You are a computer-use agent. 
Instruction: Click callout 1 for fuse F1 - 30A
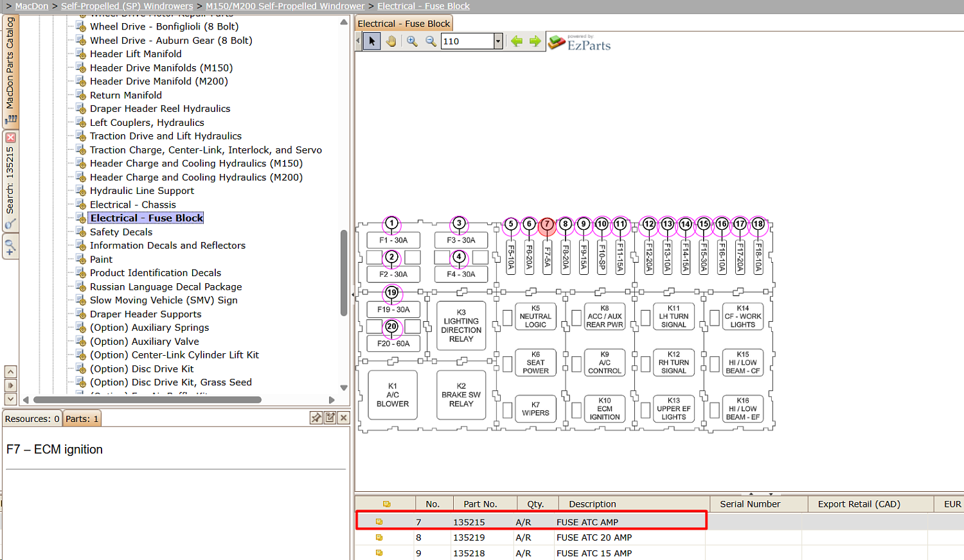pos(391,223)
